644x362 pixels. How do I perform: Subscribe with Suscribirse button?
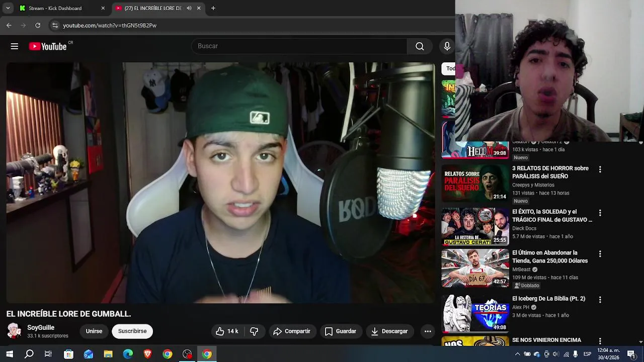(x=132, y=331)
